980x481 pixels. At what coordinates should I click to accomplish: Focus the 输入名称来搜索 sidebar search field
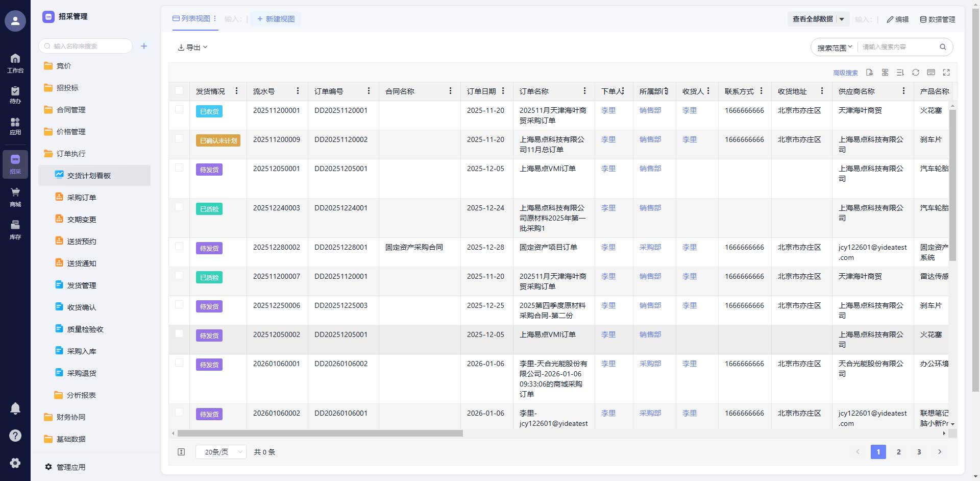click(85, 46)
